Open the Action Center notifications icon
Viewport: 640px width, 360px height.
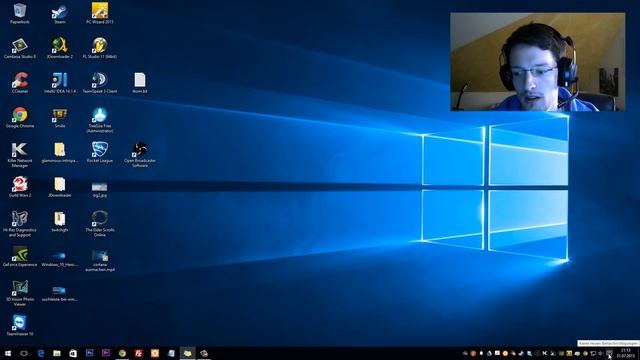tap(609, 353)
